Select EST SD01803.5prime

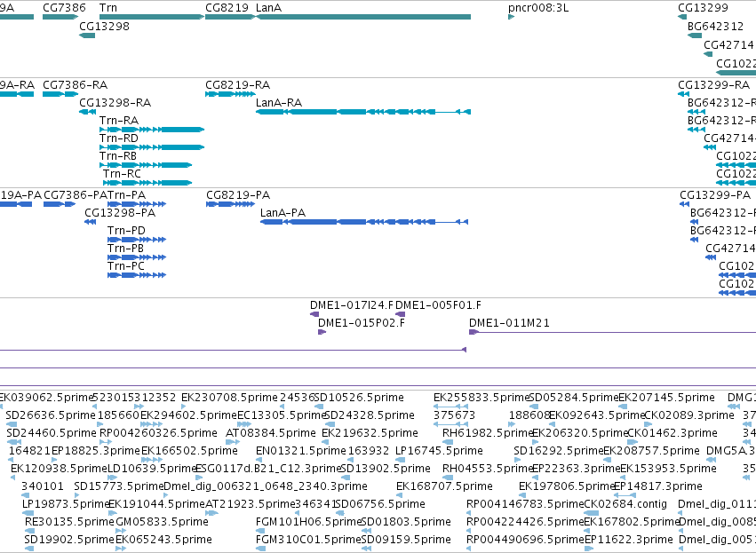pos(406,522)
